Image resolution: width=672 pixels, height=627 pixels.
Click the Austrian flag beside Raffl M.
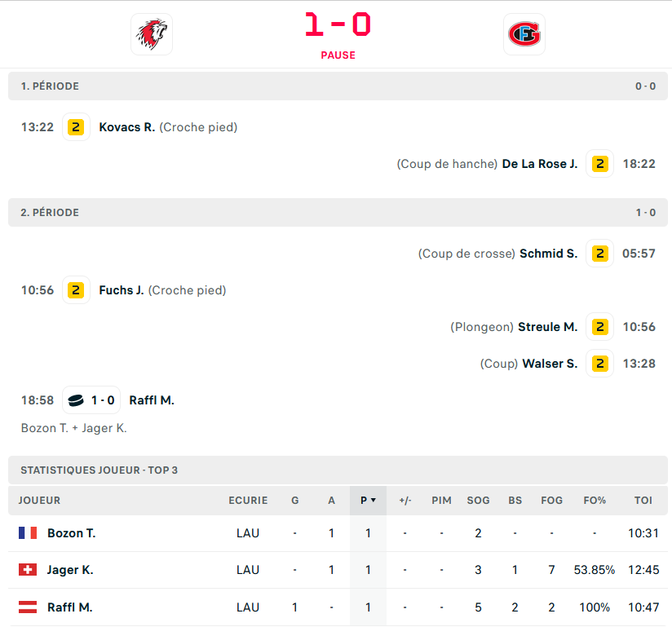28,607
